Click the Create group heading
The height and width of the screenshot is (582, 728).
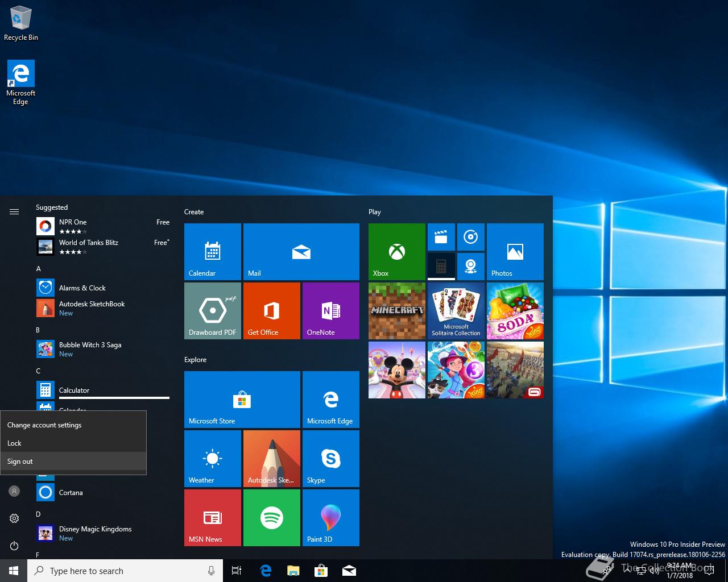[194, 211]
